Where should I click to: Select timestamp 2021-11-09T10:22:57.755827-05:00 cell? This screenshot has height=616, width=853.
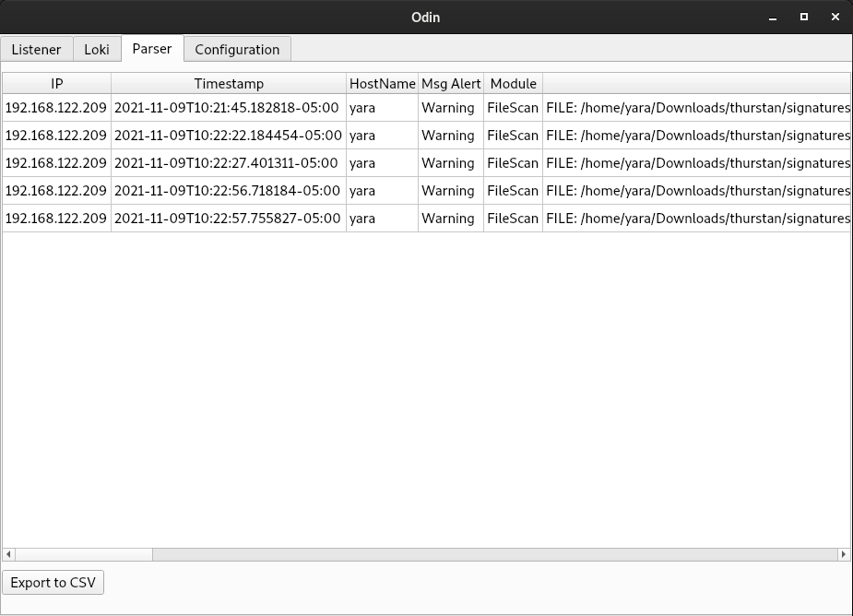click(x=229, y=219)
